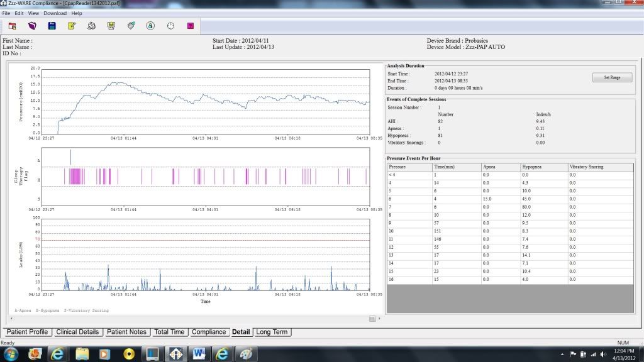Click the chart scrollbar left arrow
644x362 pixels.
click(x=11, y=319)
